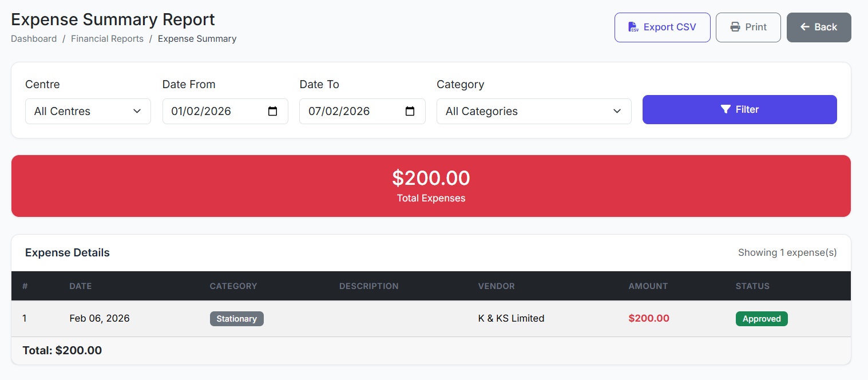
Task: Open the All Categories dropdown
Action: (x=533, y=111)
